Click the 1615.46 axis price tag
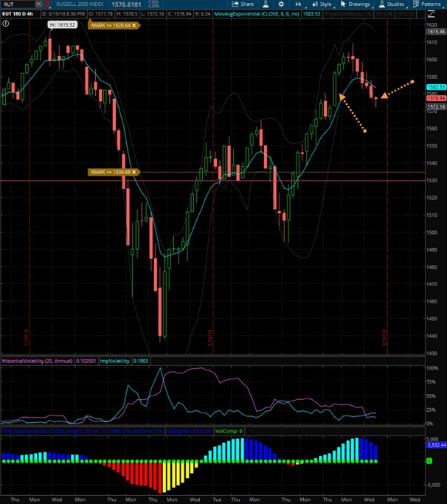Image resolution: width=447 pixels, height=504 pixels. [x=436, y=32]
